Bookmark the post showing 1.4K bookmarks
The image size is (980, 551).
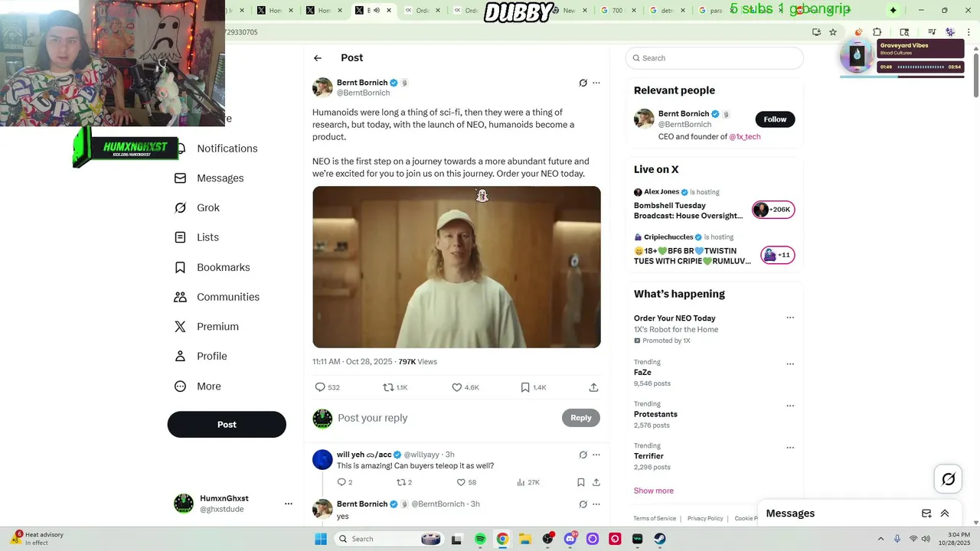(525, 387)
